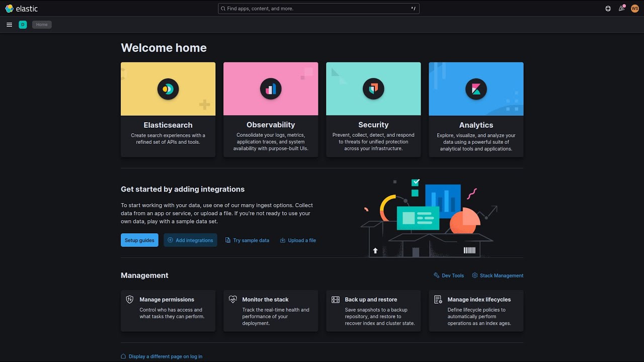Screen dimensions: 644x362
Task: Open the Analytics card title
Action: (x=476, y=125)
